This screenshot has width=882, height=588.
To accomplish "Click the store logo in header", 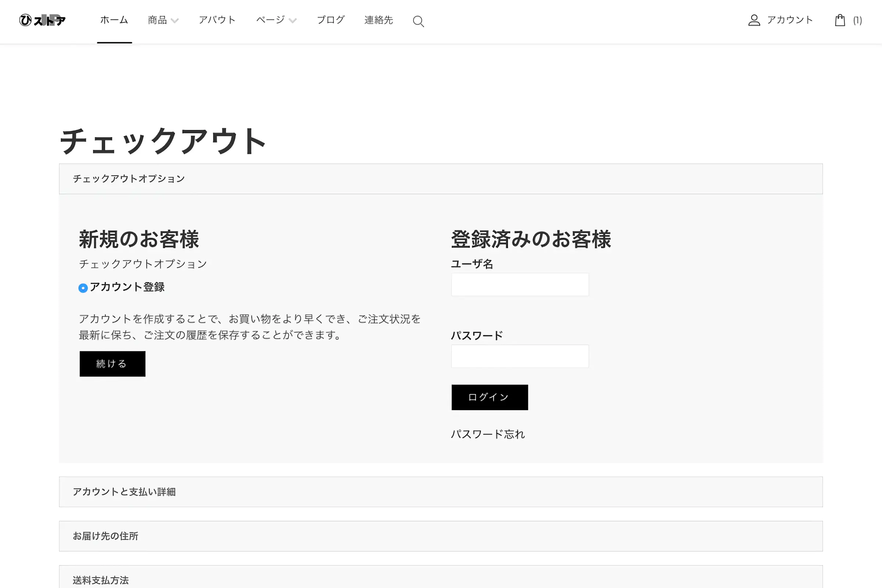I will pyautogui.click(x=42, y=20).
